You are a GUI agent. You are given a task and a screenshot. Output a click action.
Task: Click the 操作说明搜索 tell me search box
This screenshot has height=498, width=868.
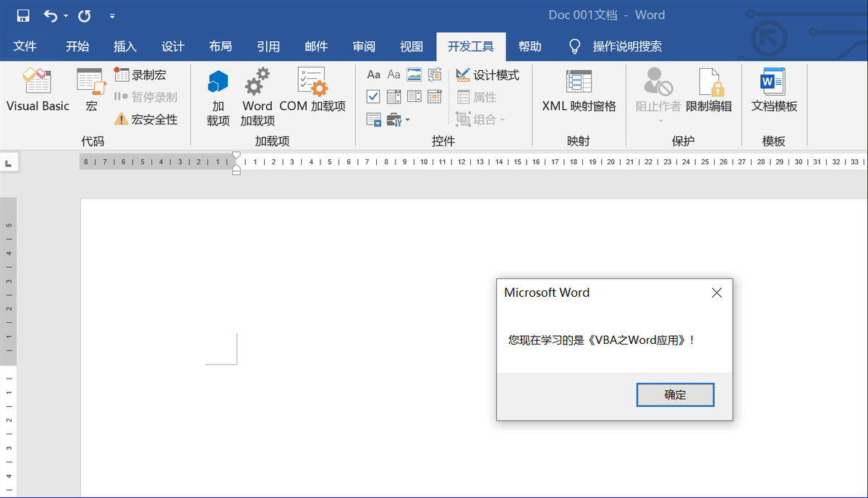627,46
